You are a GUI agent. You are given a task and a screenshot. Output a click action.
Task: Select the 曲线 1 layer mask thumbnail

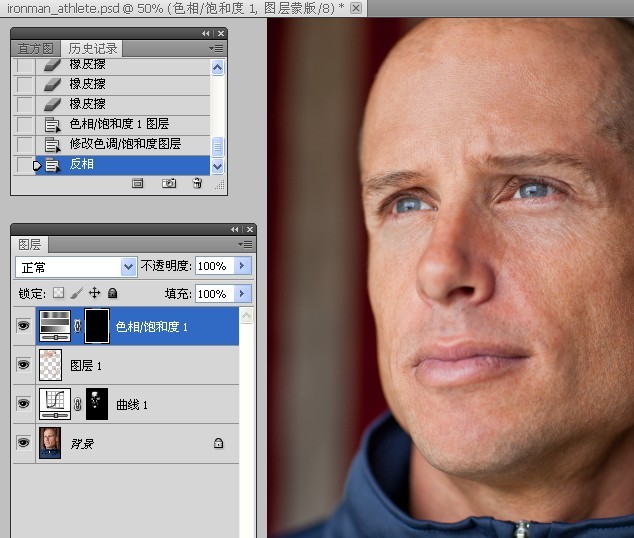[97, 404]
